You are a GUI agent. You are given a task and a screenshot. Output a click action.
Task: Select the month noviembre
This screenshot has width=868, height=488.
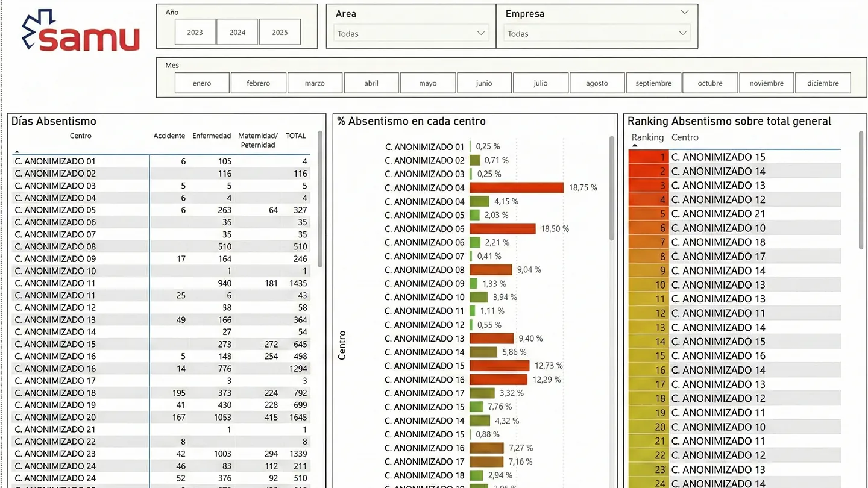767,83
